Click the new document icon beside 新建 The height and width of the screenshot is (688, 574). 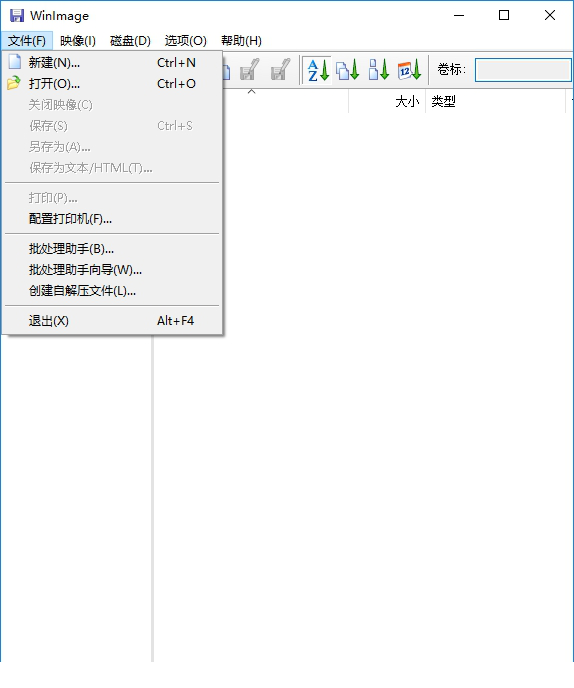[x=15, y=62]
